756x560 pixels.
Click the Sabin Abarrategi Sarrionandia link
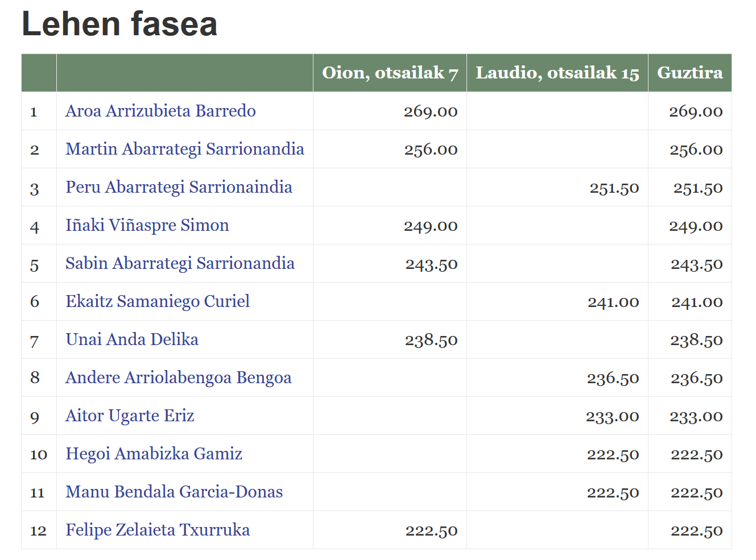(x=180, y=263)
